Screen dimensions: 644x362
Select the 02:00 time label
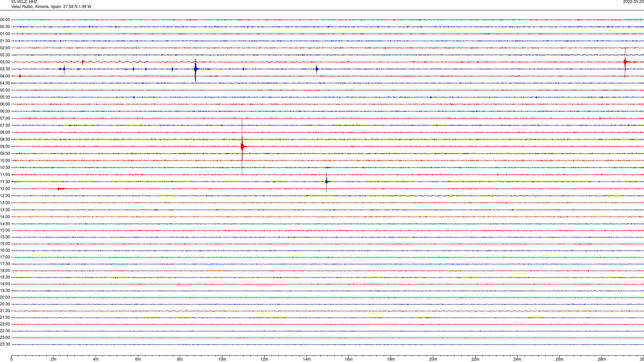[5, 48]
